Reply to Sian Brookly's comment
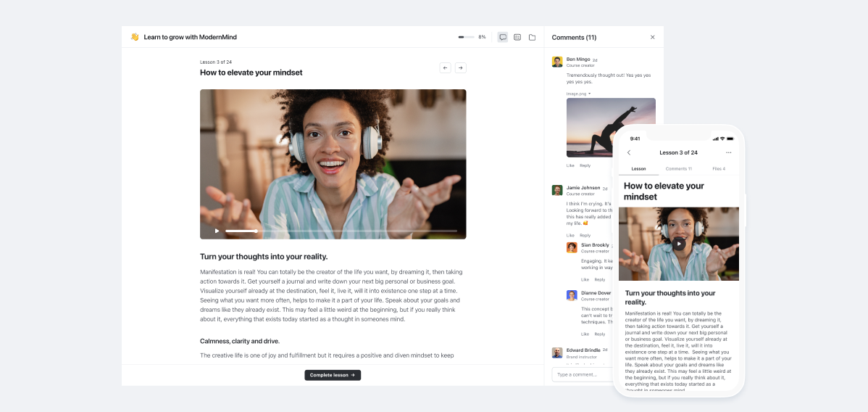The width and height of the screenshot is (868, 412). [600, 279]
